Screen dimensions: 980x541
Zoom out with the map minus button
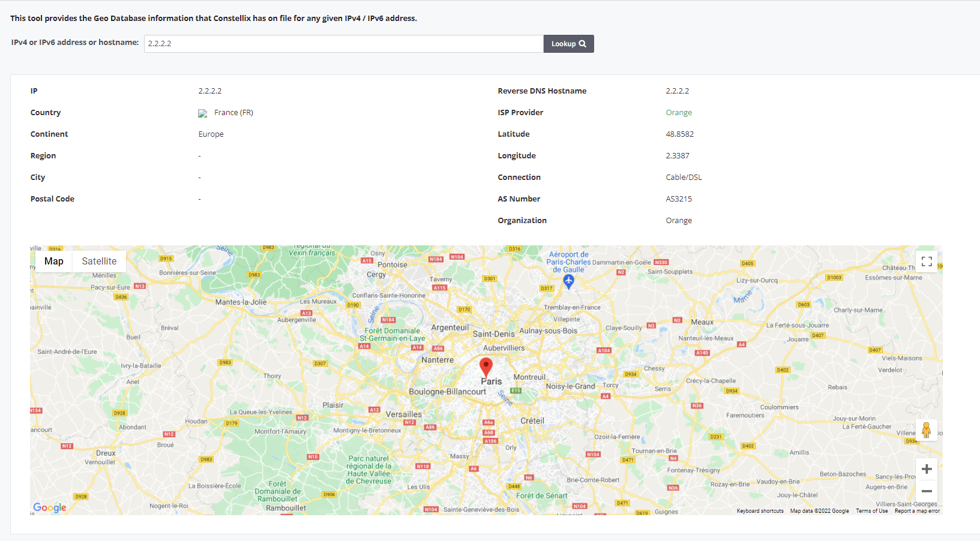(x=927, y=491)
